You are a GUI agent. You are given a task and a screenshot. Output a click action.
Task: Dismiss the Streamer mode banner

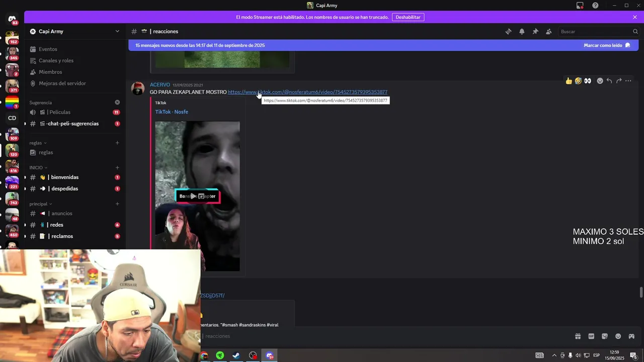coord(635,17)
